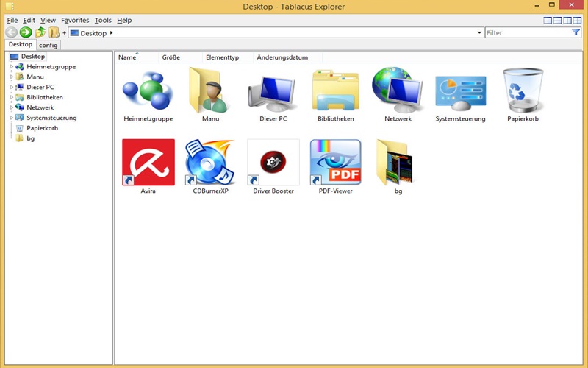The image size is (588, 368).
Task: Open the Help menu
Action: 124,21
